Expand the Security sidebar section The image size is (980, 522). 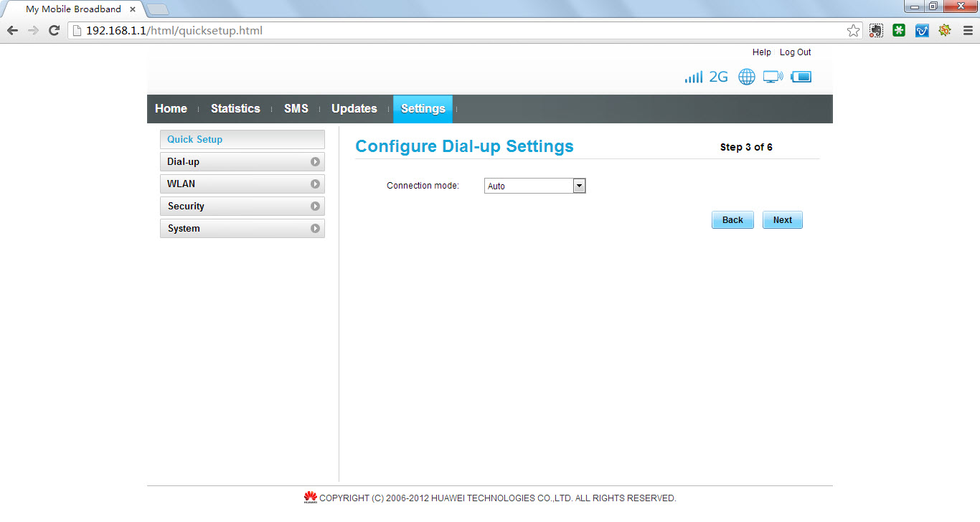click(x=242, y=207)
